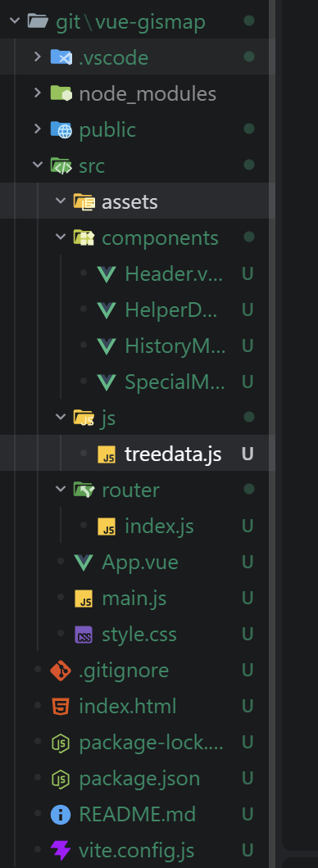Viewport: 318px width, 868px height.
Task: Click the git icon next to .gitignore
Action: 61,671
